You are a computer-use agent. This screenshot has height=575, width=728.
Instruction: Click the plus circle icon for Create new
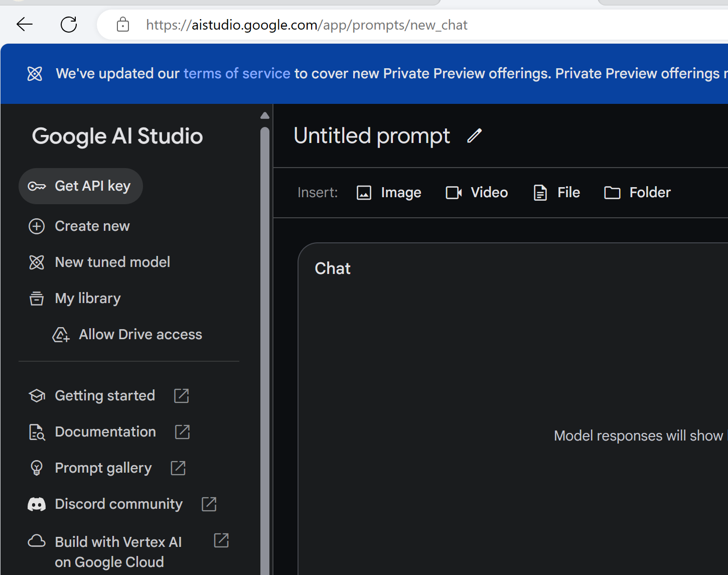(x=37, y=226)
